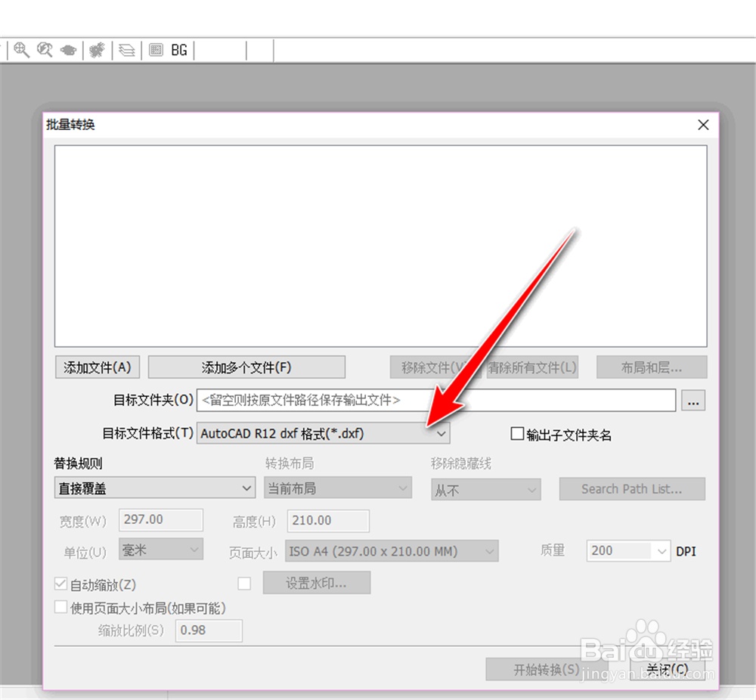Open the layers stack icon on the toolbar
The image size is (756, 700).
pyautogui.click(x=126, y=50)
